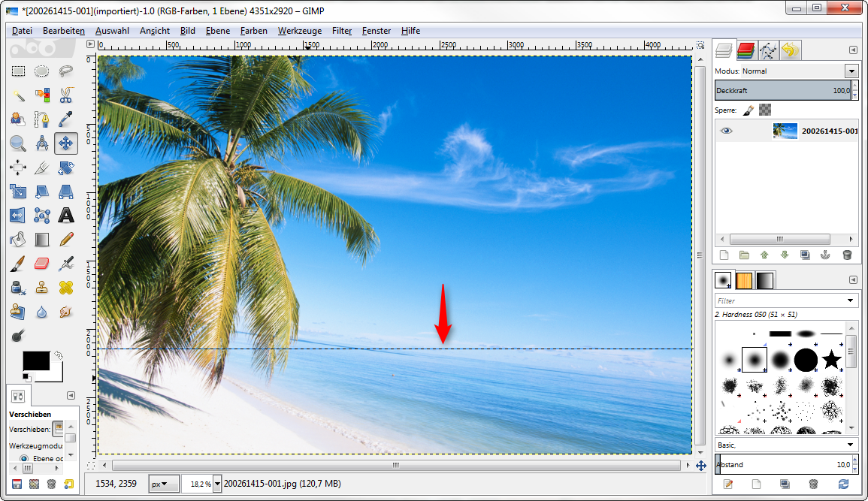
Task: Select the Text tool in toolbox
Action: tap(66, 216)
